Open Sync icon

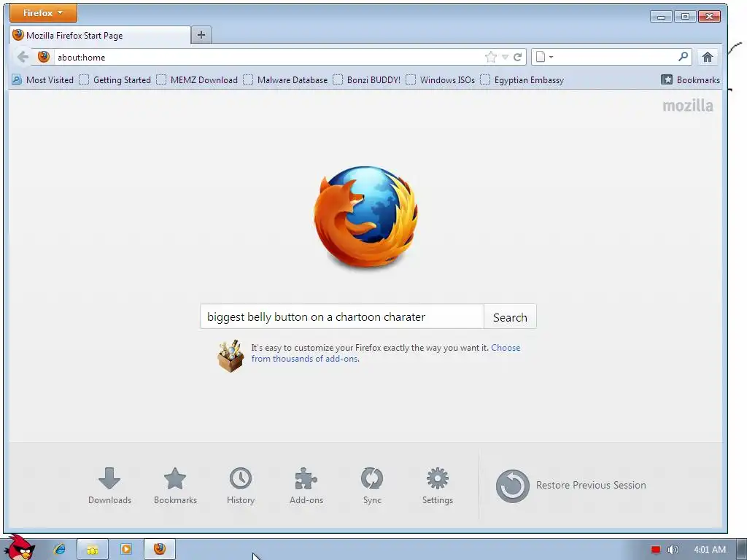point(372,486)
